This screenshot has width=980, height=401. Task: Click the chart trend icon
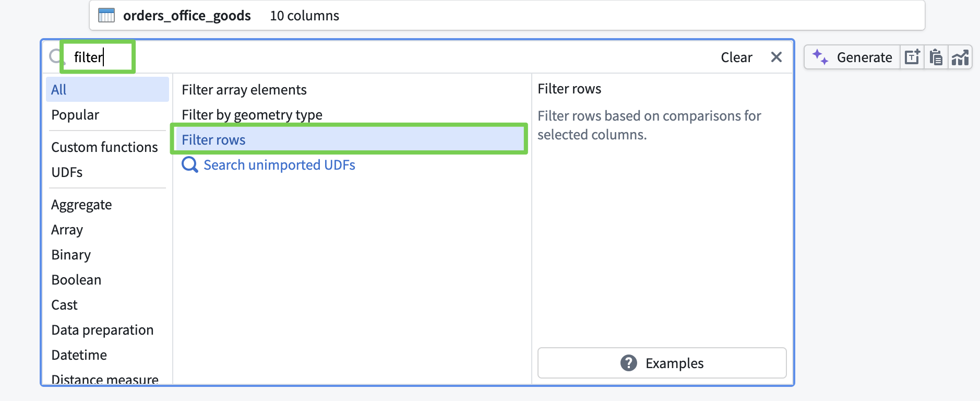[x=960, y=57]
